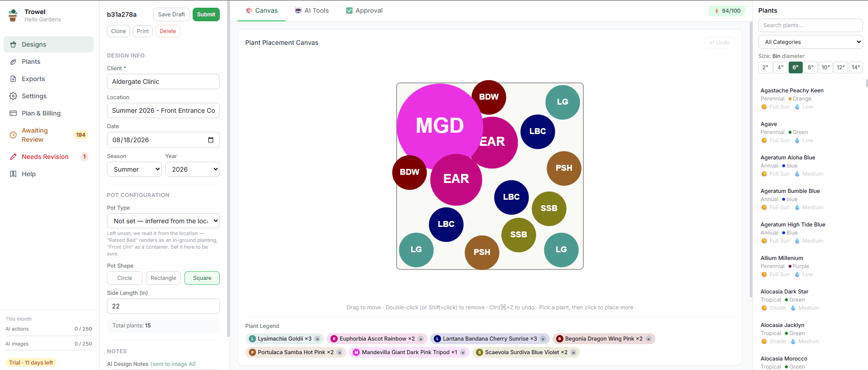Viewport: 868px width, 370px height.
Task: Select the PSH brown circle at canvas bottom
Action: [482, 252]
